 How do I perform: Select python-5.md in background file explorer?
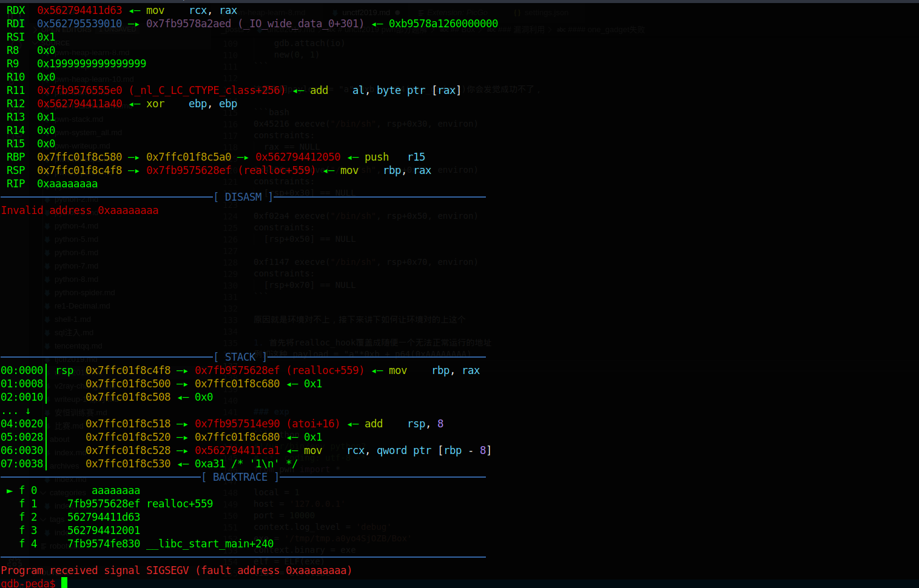(x=76, y=239)
